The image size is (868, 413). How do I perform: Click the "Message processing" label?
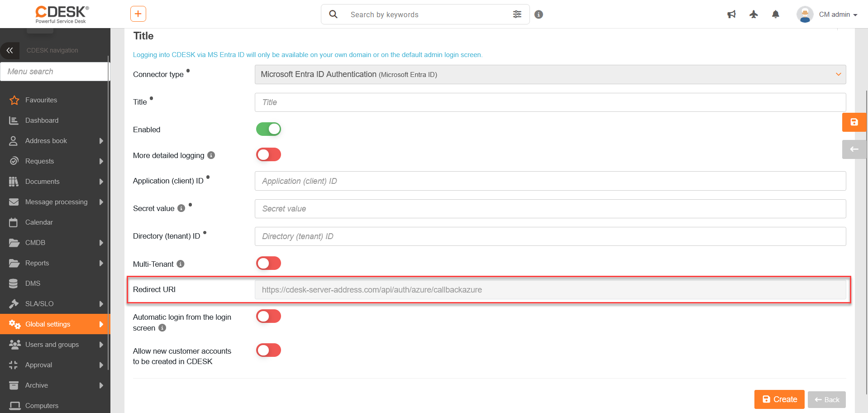click(57, 202)
